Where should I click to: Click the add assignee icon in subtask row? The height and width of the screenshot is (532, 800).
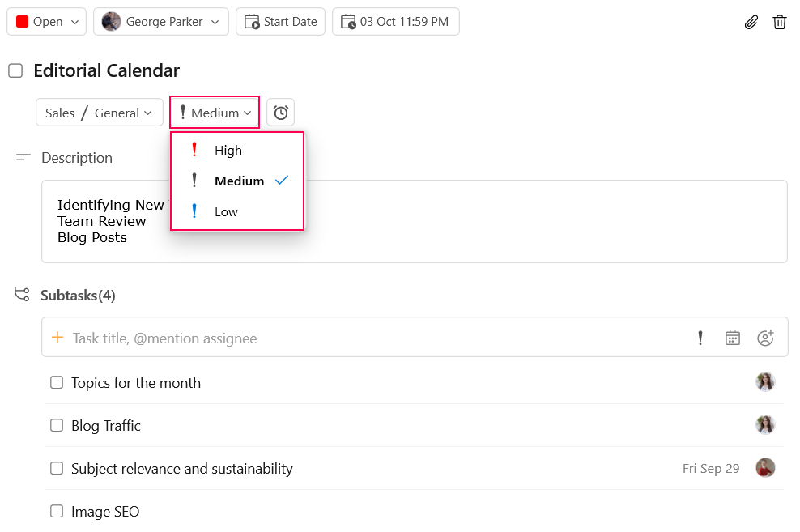click(x=765, y=338)
